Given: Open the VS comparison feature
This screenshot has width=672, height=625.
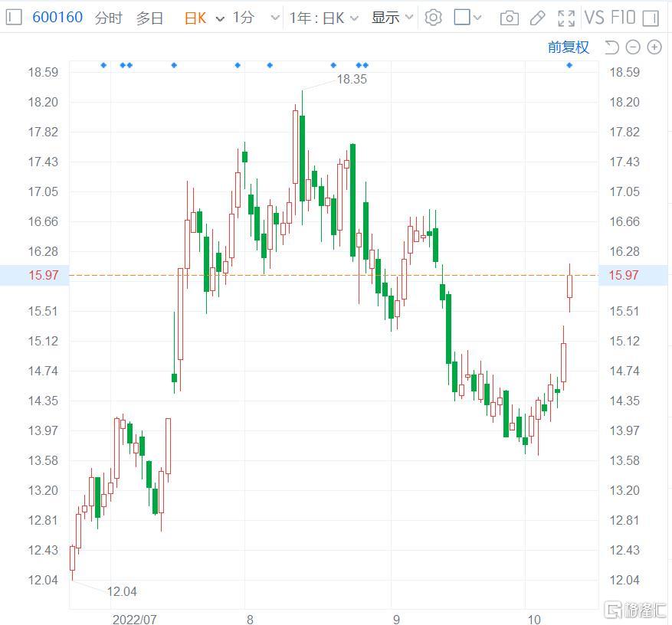Looking at the screenshot, I should click(595, 18).
